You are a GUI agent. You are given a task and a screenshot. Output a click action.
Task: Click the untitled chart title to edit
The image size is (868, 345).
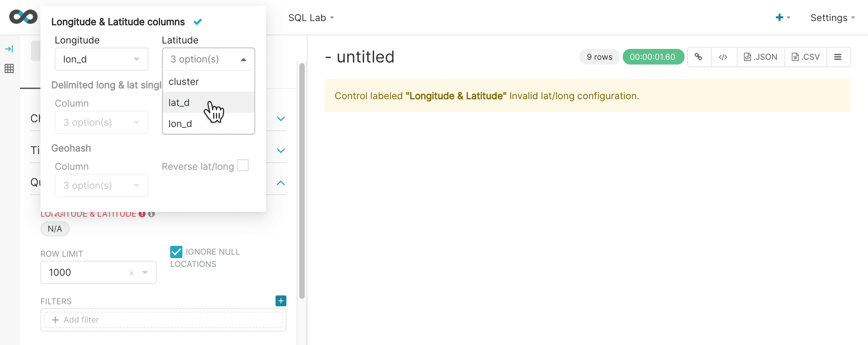coord(360,57)
